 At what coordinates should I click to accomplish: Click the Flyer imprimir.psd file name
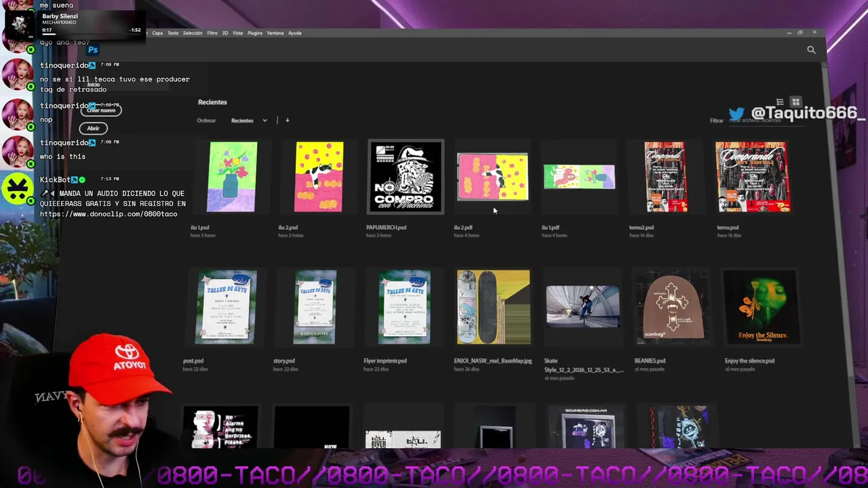point(385,361)
